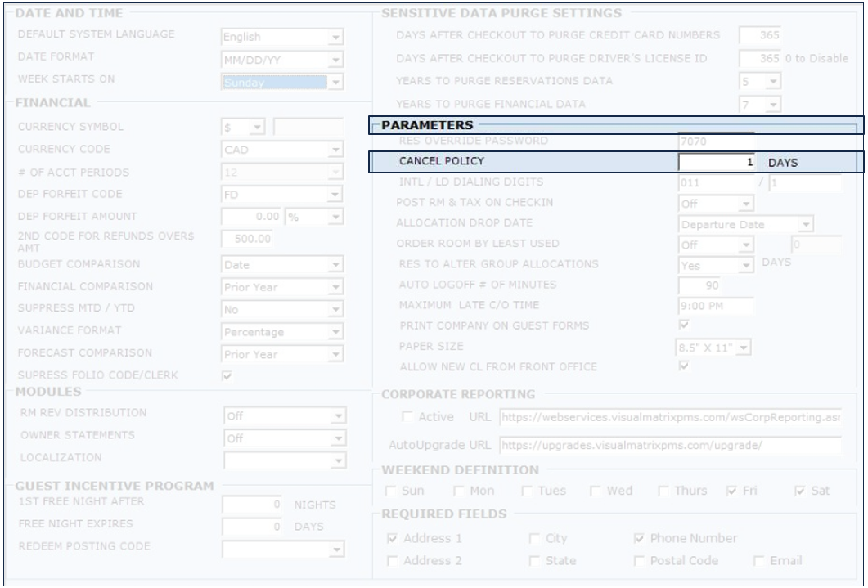Screen dimensions: 868x588
Task: Expand the Date Format dropdown
Action: coord(335,60)
